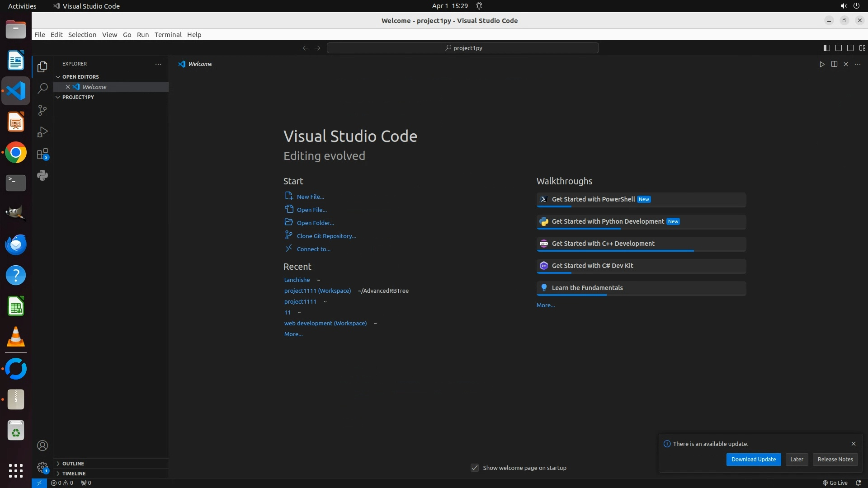
Task: Open the Source Control view
Action: coord(42,110)
